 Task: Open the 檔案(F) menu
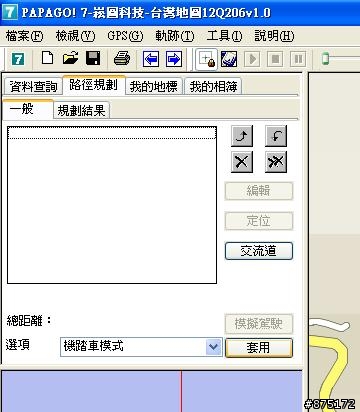coord(25,36)
